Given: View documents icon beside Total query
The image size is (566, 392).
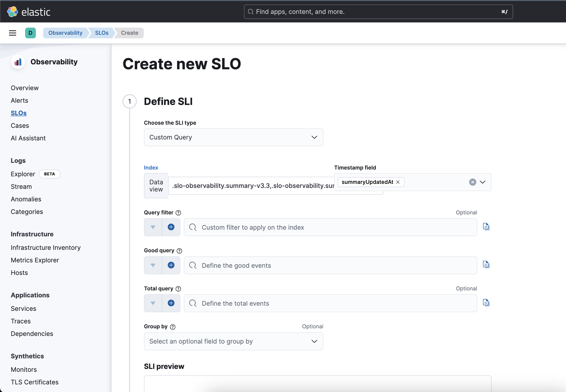Looking at the screenshot, I should 486,303.
